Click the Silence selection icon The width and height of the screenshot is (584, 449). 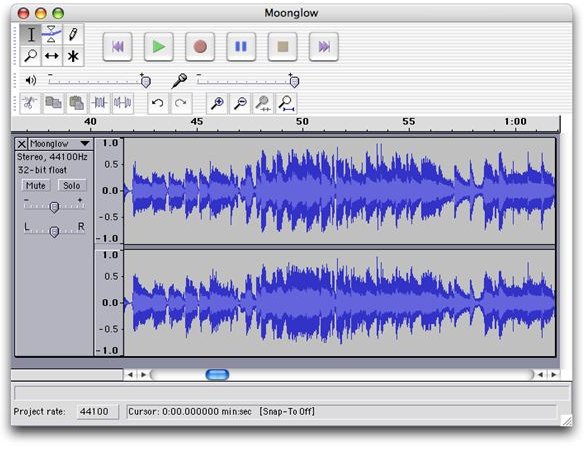tap(123, 103)
